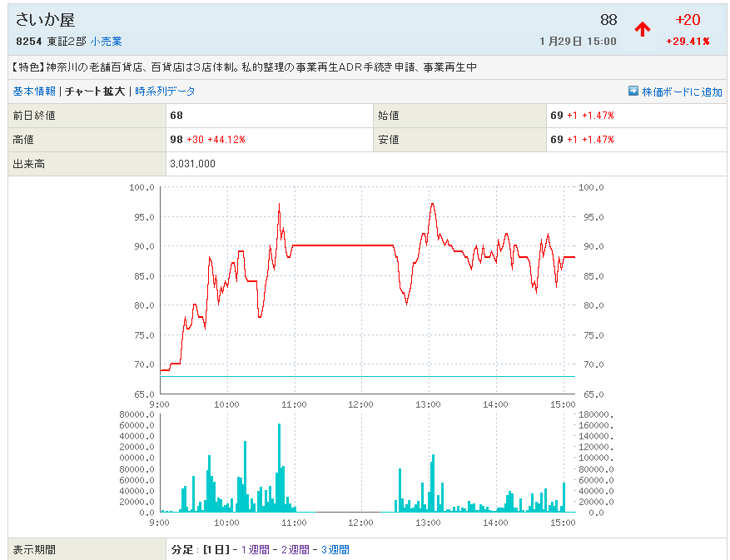The image size is (730, 560).
Task: Select the チャート拡大 tab
Action: (95, 92)
